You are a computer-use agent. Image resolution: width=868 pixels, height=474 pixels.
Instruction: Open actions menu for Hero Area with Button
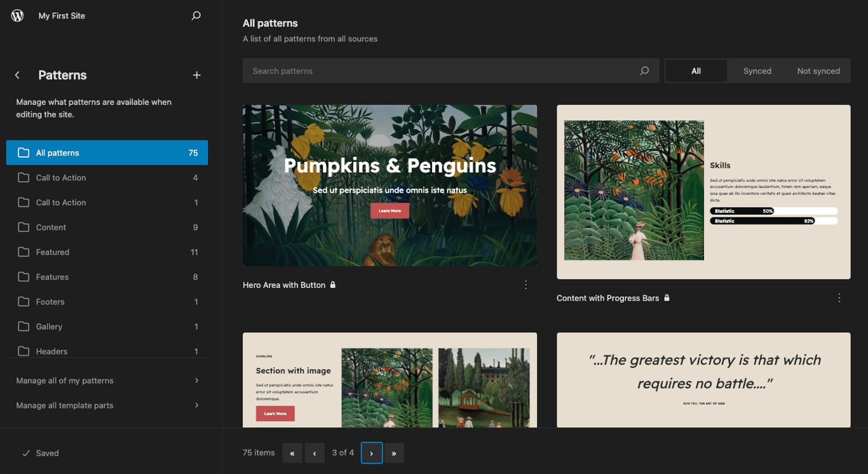[x=526, y=285]
